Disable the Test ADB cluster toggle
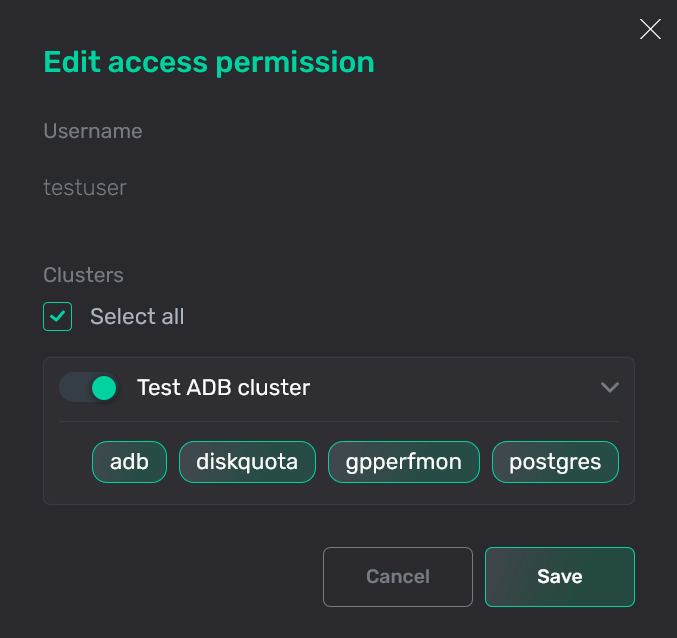Screen dimensions: 677x638 (x=89, y=387)
